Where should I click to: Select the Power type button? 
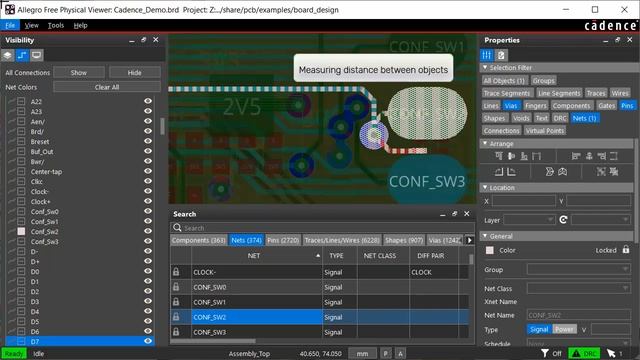[564, 329]
